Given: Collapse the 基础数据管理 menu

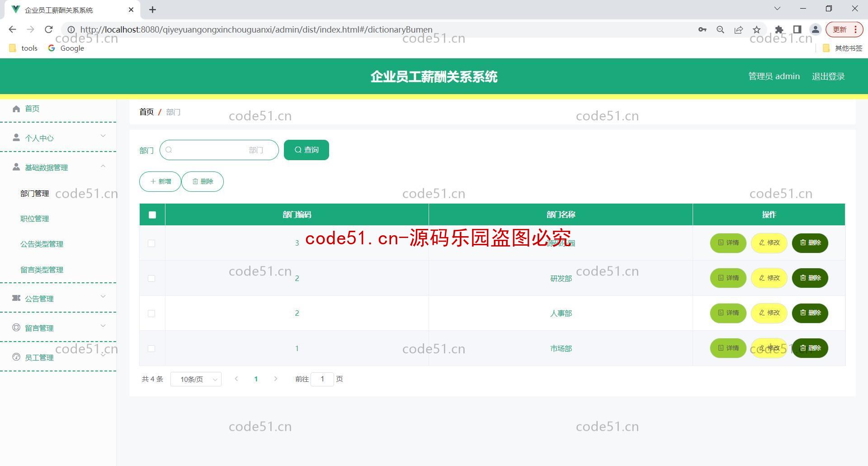Looking at the screenshot, I should pyautogui.click(x=103, y=166).
